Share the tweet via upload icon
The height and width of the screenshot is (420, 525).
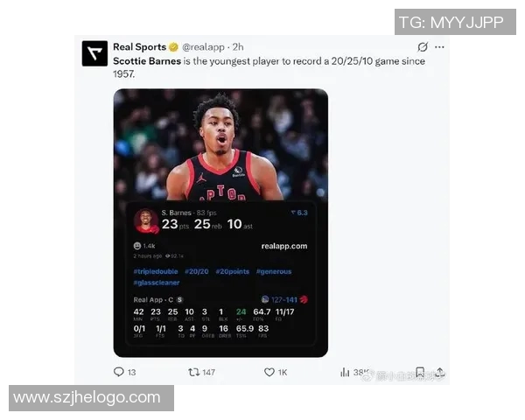coord(440,372)
